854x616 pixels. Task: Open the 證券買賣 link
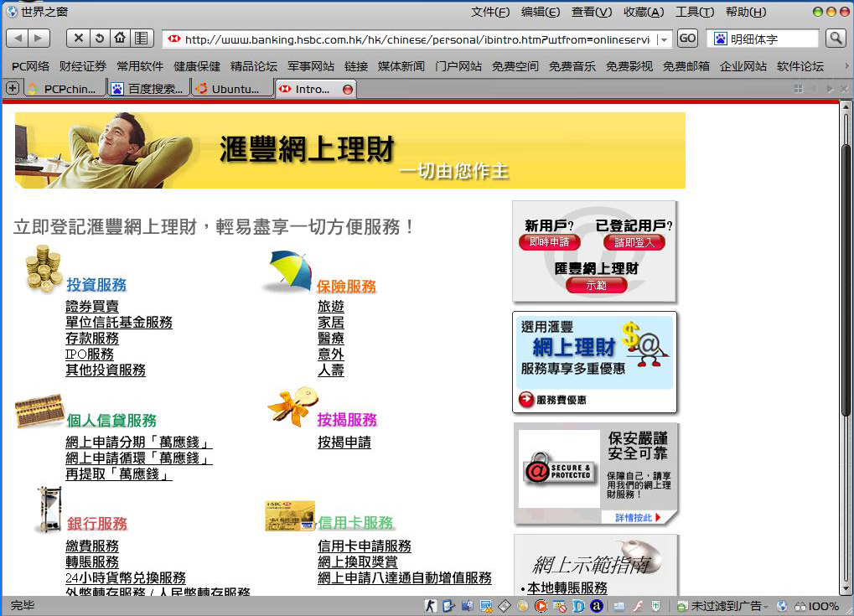(92, 307)
